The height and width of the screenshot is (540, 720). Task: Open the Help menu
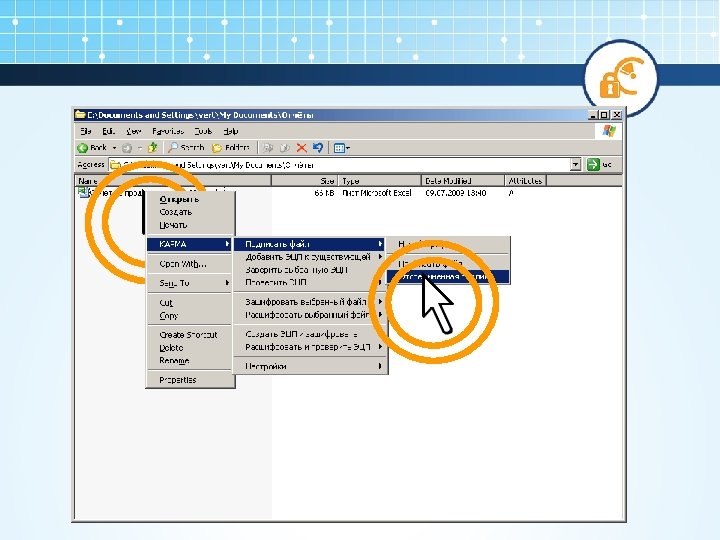(231, 131)
